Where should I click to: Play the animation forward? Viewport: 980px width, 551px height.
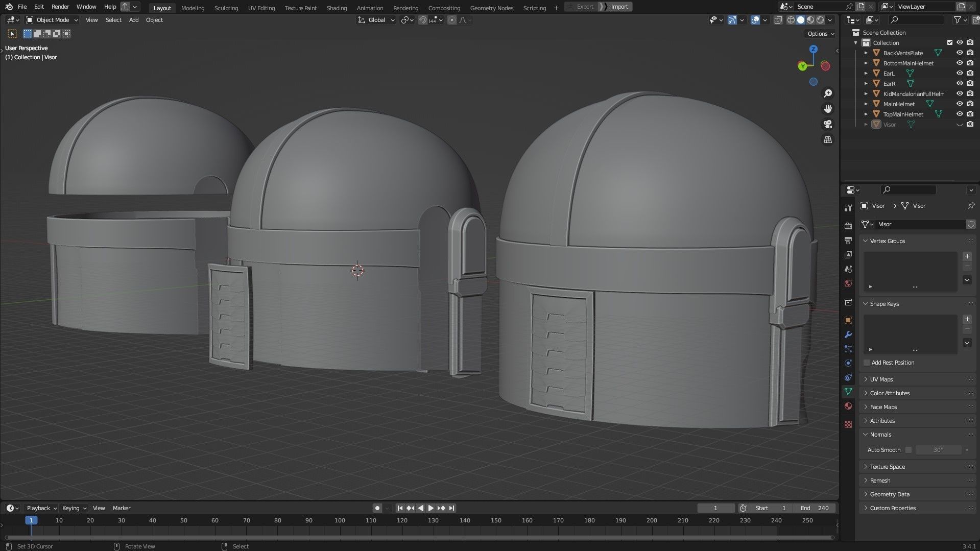point(431,508)
